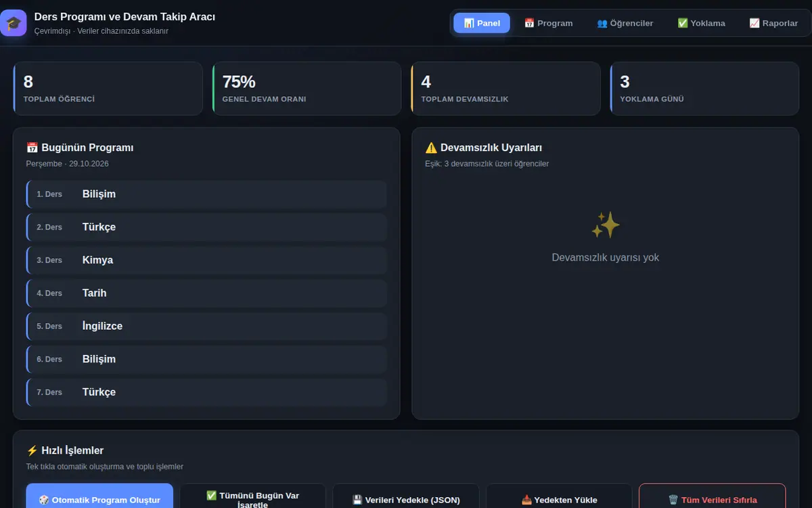The width and height of the screenshot is (812, 508).
Task: Click the graduation cap app logo
Action: (14, 23)
